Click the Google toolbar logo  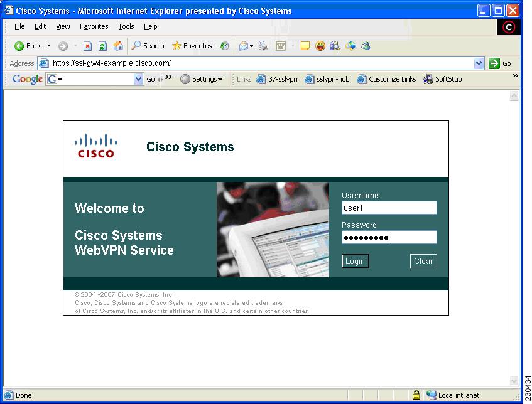pos(27,79)
